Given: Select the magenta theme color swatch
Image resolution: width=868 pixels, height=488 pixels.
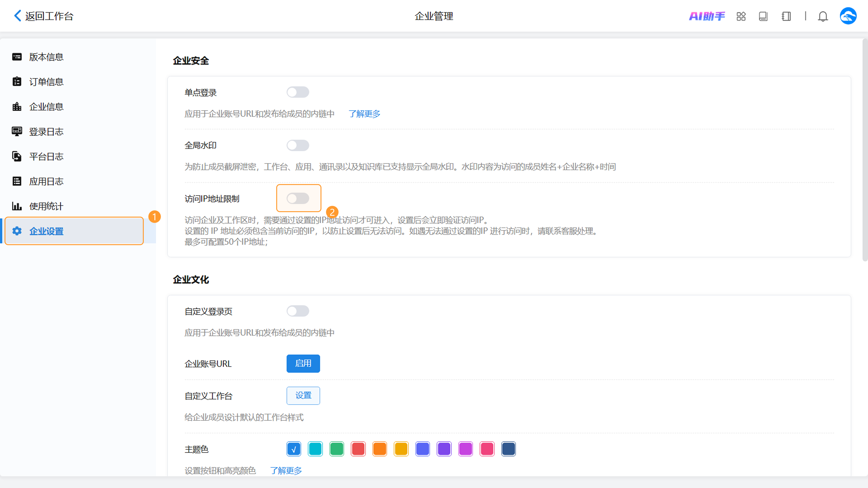Looking at the screenshot, I should (466, 449).
